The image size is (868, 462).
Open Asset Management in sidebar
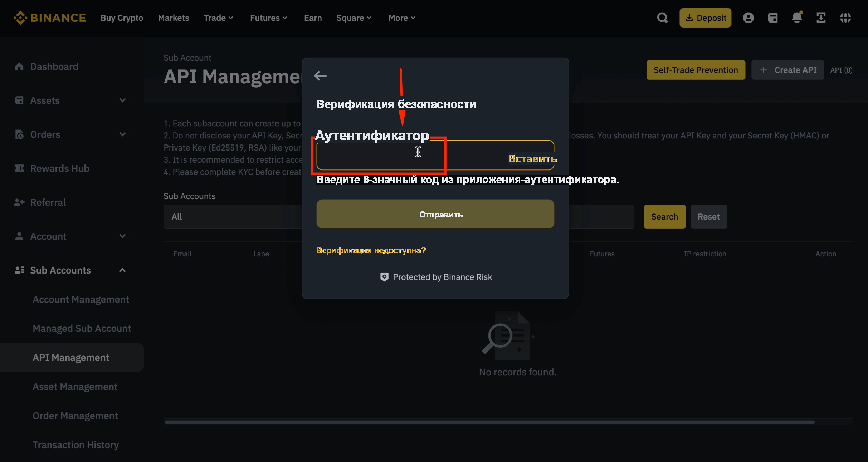point(75,387)
